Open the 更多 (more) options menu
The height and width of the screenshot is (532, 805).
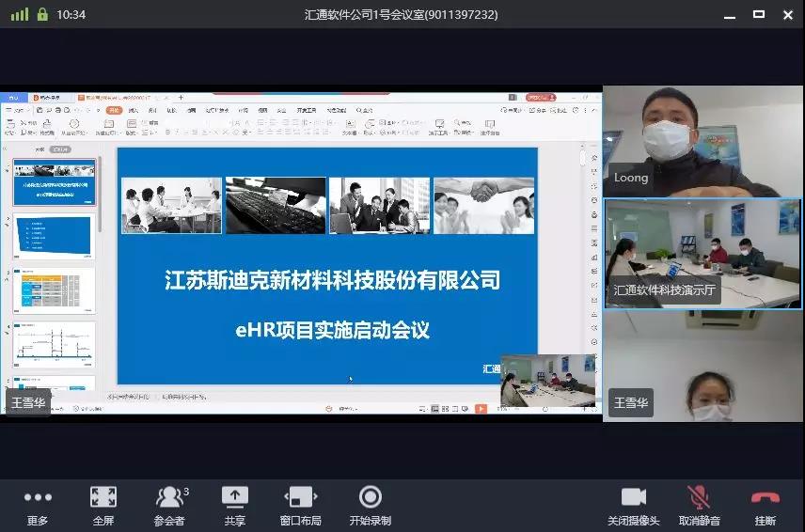[38, 506]
